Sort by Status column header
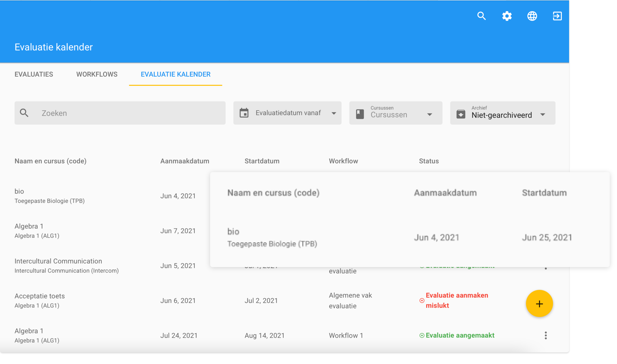Image resolution: width=617 pixels, height=364 pixels. point(429,161)
